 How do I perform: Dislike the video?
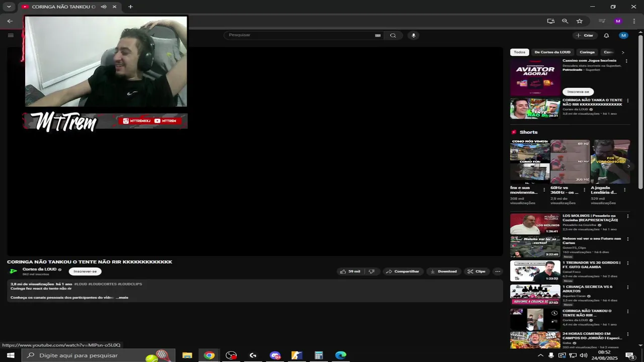coord(371,271)
